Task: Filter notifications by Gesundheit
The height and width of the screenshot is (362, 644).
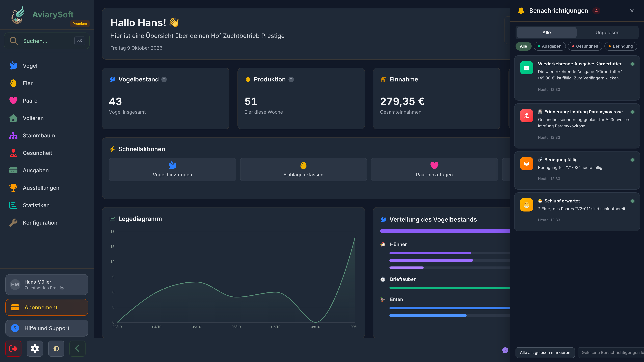Action: 585,46
